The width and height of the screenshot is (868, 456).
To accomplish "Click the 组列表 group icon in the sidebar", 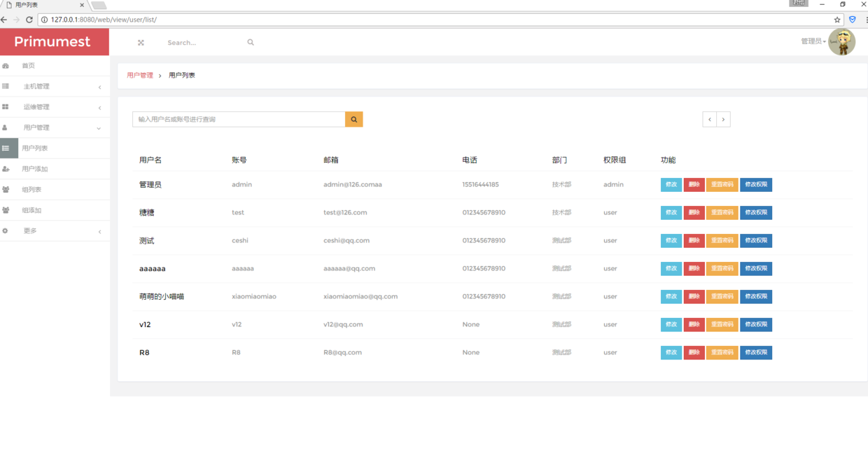I will point(6,190).
